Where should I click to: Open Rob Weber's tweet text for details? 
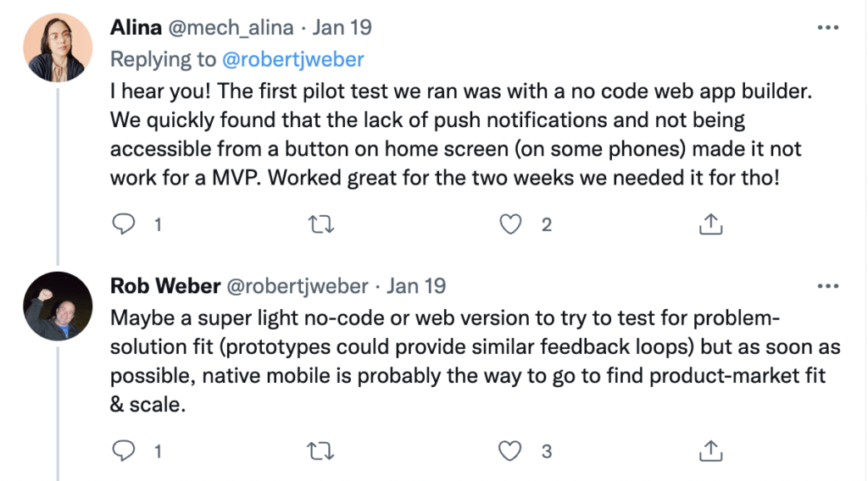[x=475, y=361]
